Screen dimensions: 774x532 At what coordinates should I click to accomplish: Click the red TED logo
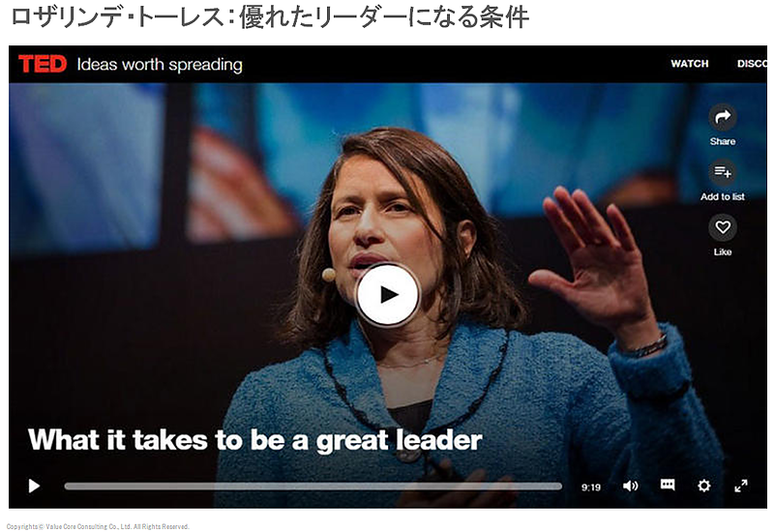pos(43,64)
